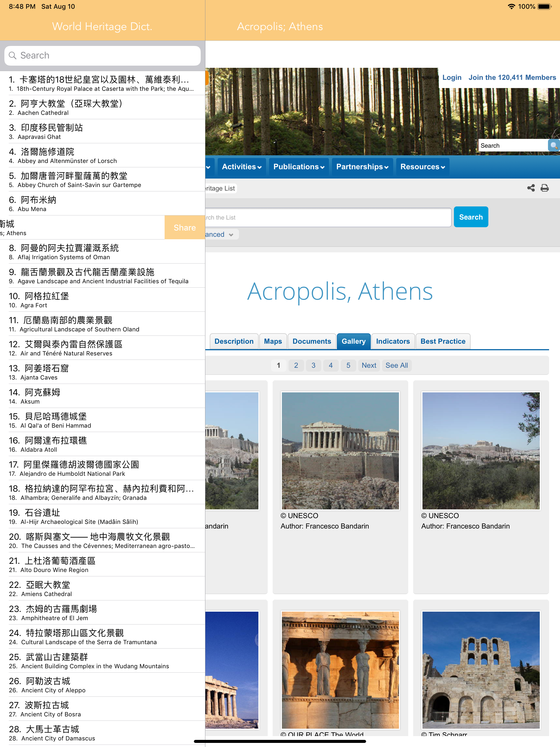Screen dimensions: 560x747
Task: Select Aapravasi Ghat in the list
Action: pos(102,131)
